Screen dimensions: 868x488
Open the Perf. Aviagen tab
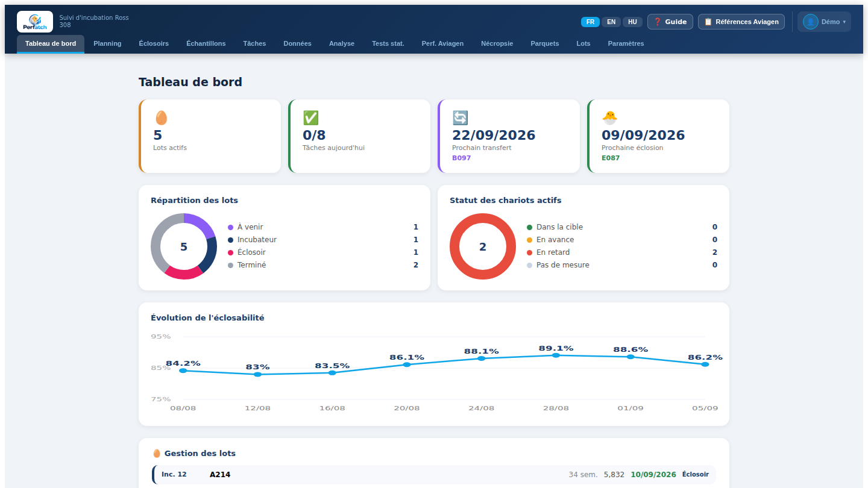point(442,43)
